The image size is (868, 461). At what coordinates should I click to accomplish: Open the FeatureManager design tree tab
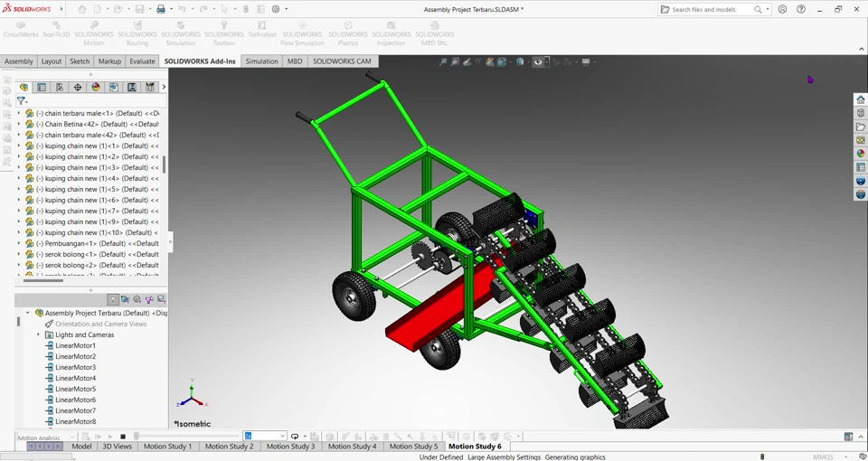[24, 87]
